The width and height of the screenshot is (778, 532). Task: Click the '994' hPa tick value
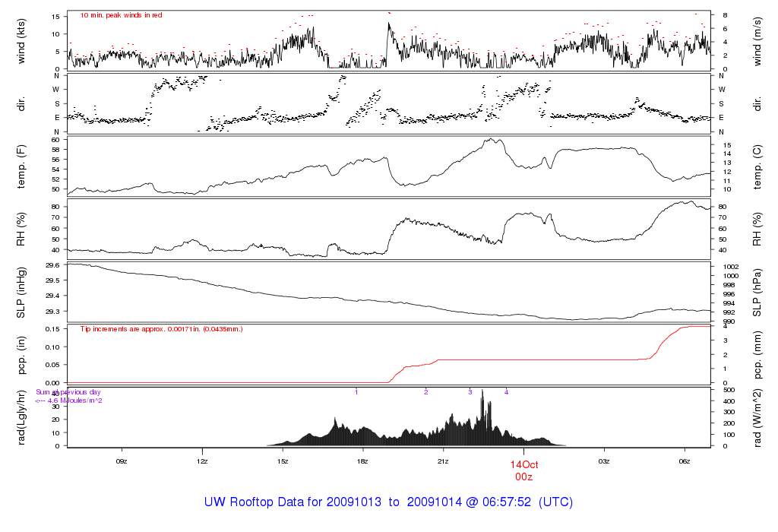pyautogui.click(x=729, y=303)
